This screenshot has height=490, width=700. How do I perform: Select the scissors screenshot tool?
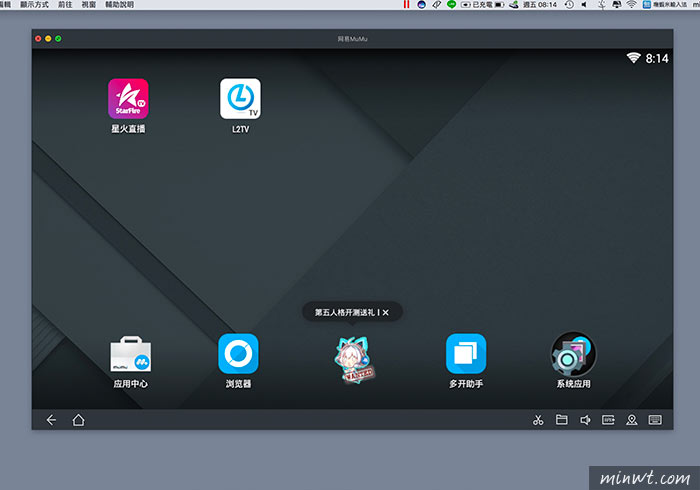coord(538,420)
